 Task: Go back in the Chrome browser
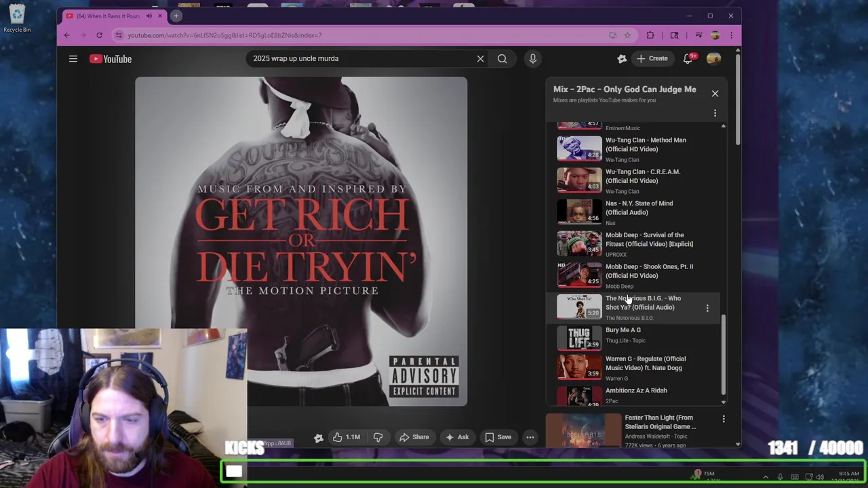click(66, 35)
